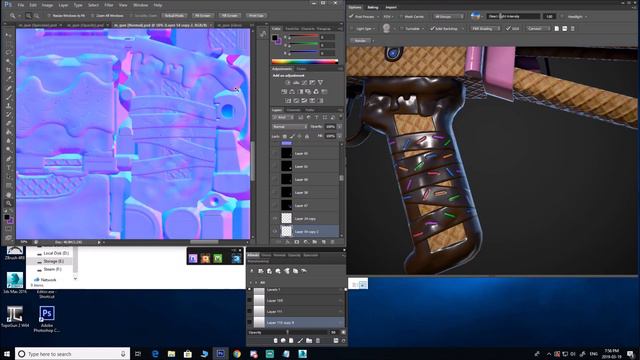Toggle the Headlight checkbox
This screenshot has width=640, height=360.
point(562,16)
